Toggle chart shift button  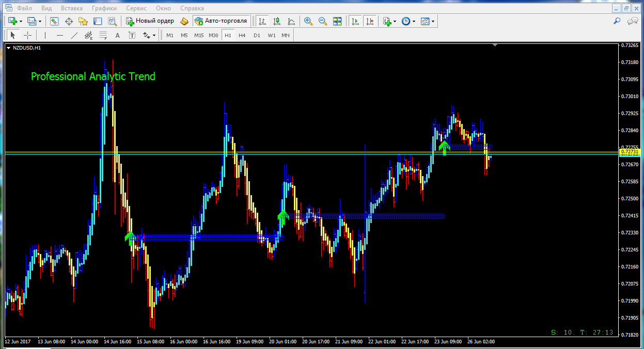tap(369, 21)
